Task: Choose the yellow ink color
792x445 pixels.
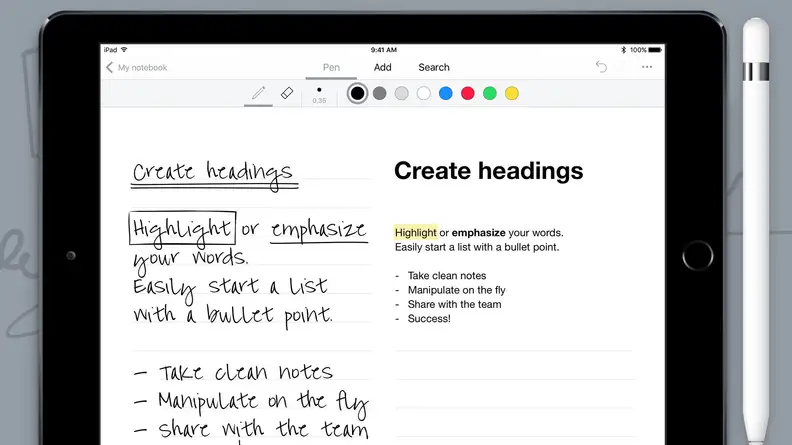Action: point(512,93)
